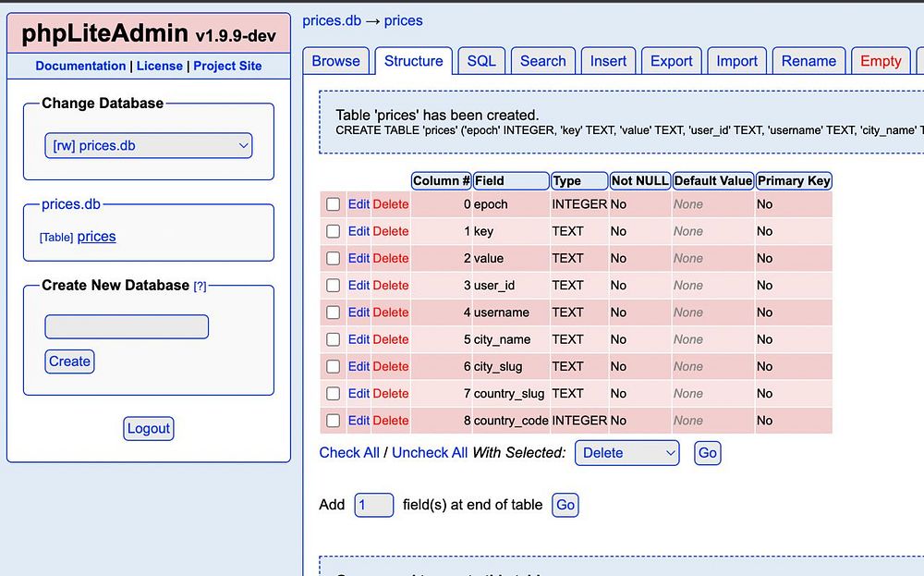Open the Import tab

click(736, 61)
